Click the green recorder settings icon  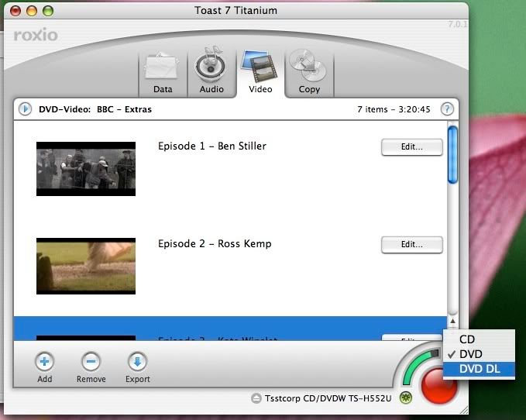click(406, 398)
